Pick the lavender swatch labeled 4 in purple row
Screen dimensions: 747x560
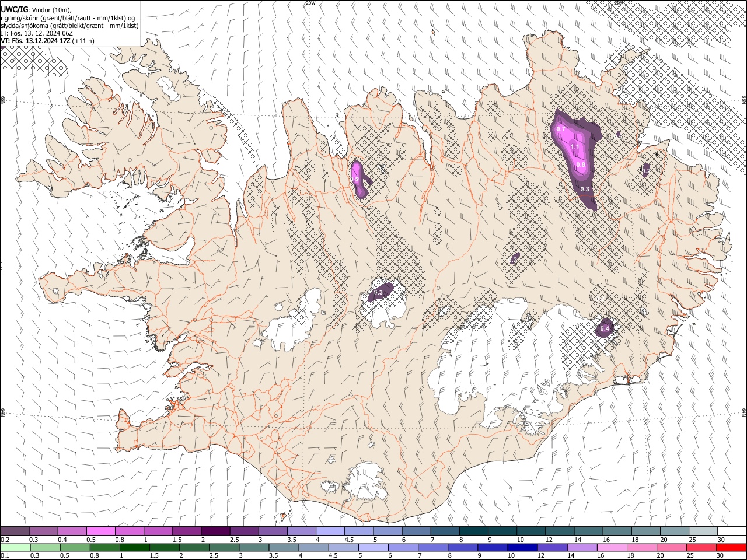click(x=330, y=531)
